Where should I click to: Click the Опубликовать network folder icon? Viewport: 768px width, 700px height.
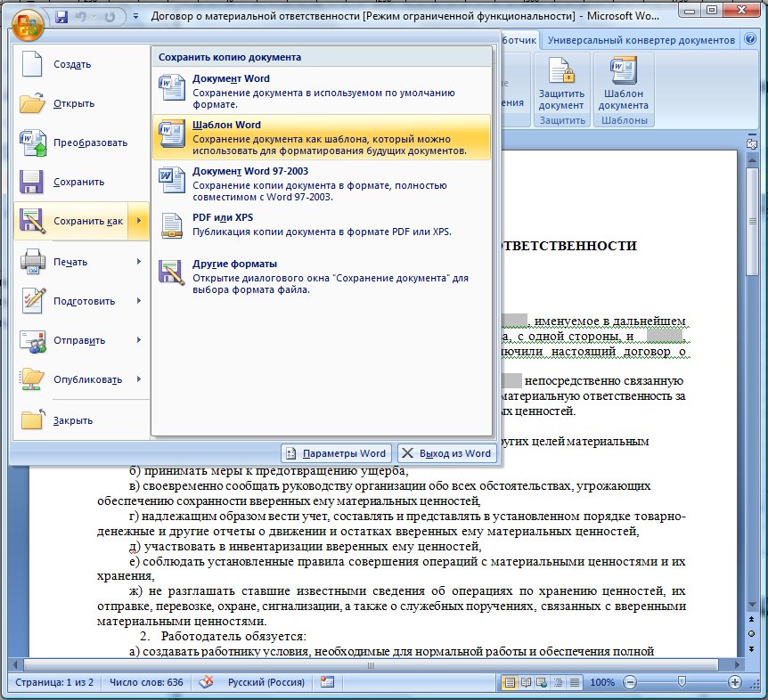(33, 379)
